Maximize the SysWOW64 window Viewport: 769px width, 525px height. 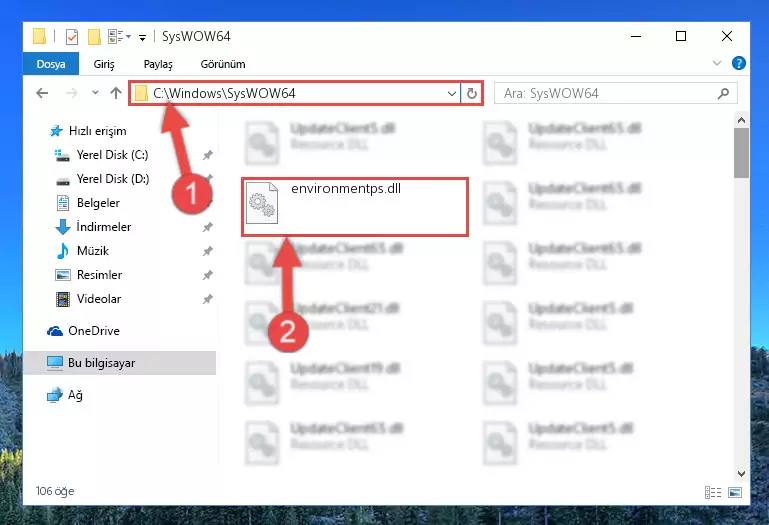pyautogui.click(x=681, y=36)
